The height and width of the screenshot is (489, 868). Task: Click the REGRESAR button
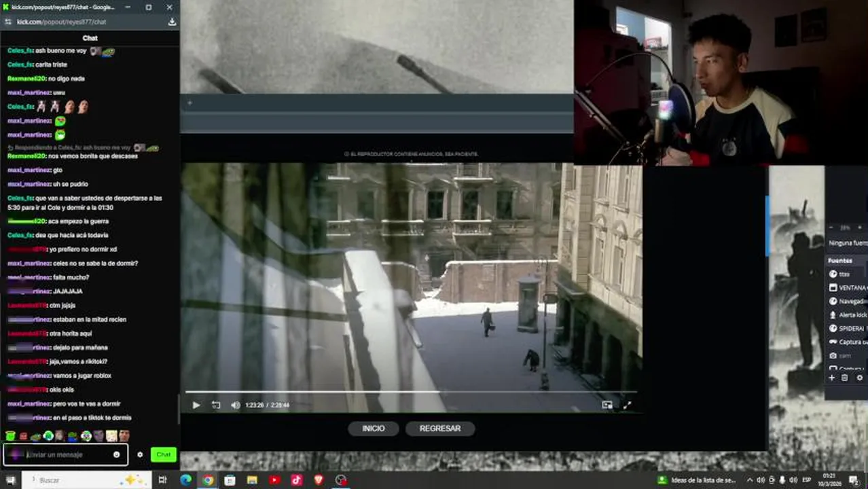click(440, 429)
